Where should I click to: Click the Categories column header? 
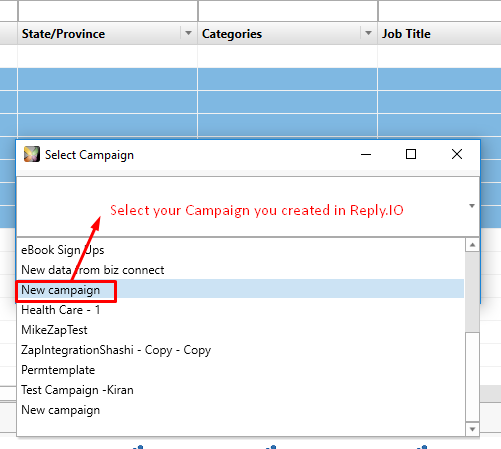pyautogui.click(x=288, y=33)
